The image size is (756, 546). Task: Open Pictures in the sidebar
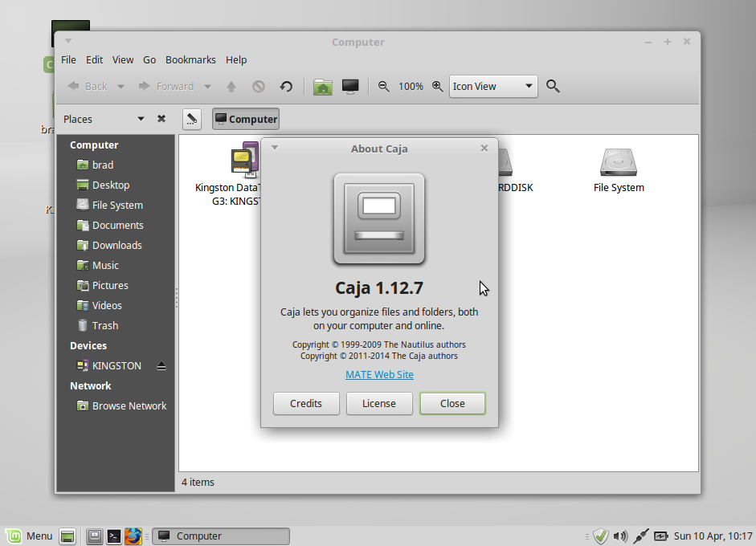pyautogui.click(x=116, y=285)
